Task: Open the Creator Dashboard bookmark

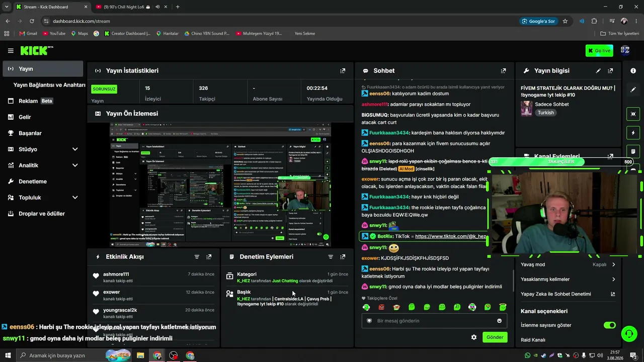Action: tap(127, 34)
